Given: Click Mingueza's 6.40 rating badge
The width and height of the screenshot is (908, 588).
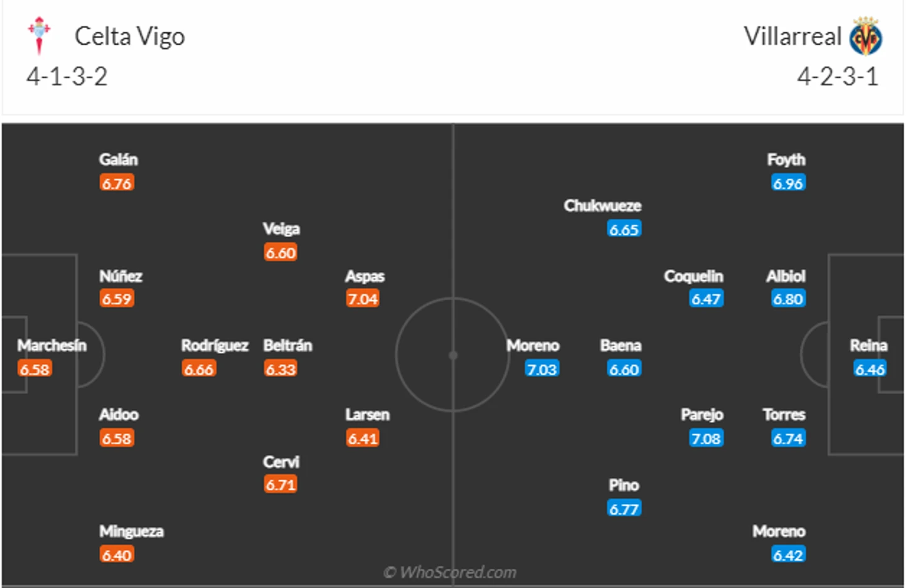Looking at the screenshot, I should pos(117,555).
